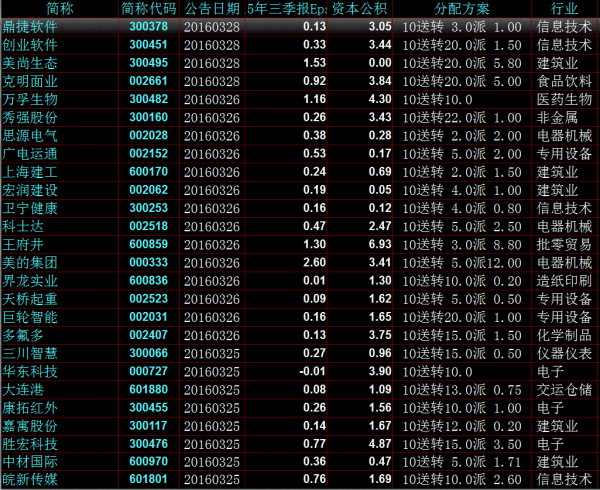600x490 pixels.
Task: Click the 大连港 plan 10送转13.0派 0.75
Action: [x=462, y=390]
